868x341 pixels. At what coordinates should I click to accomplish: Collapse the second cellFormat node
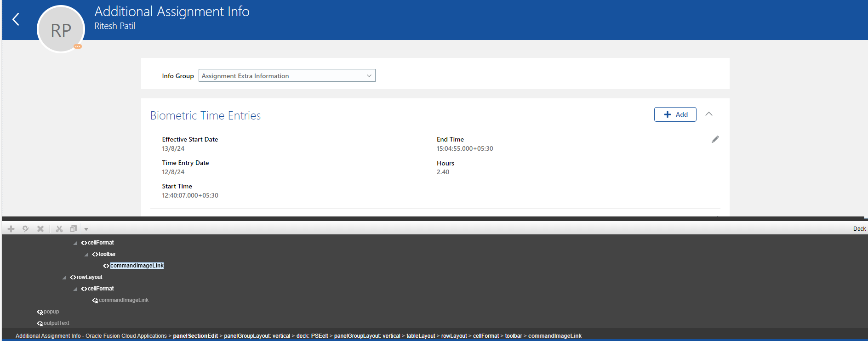(75, 289)
